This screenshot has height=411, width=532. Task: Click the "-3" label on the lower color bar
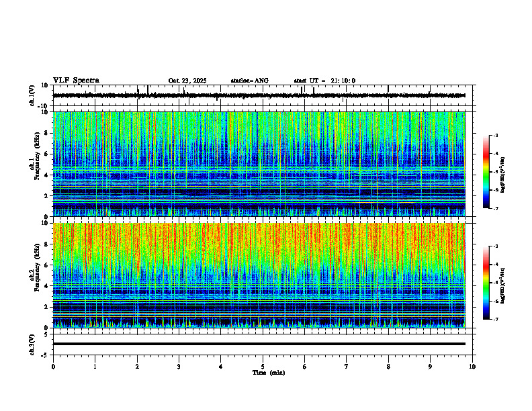pyautogui.click(x=496, y=246)
